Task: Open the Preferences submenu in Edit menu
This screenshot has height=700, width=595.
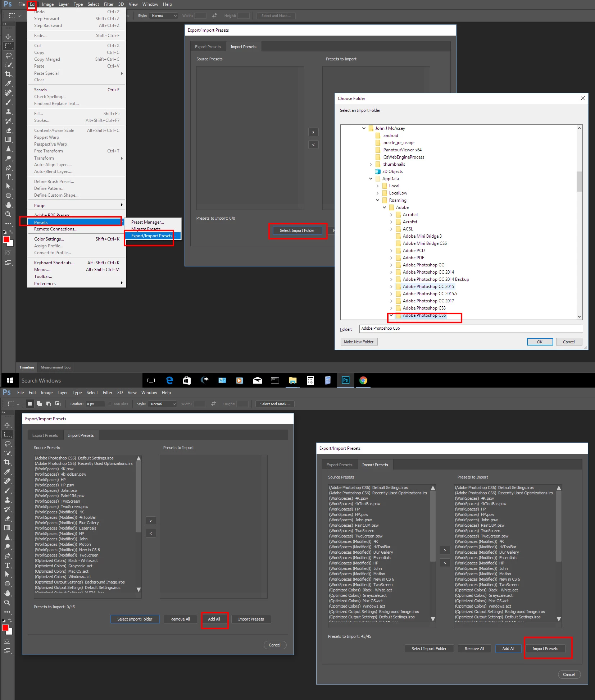Action: (77, 284)
